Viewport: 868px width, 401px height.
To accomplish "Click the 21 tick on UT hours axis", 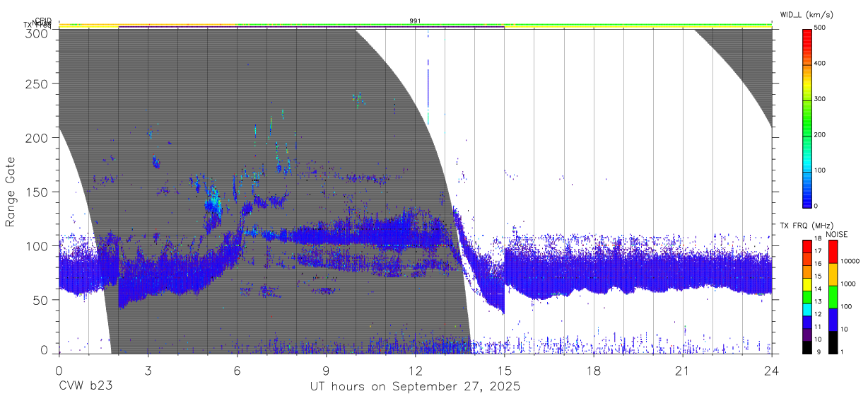I will point(682,371).
